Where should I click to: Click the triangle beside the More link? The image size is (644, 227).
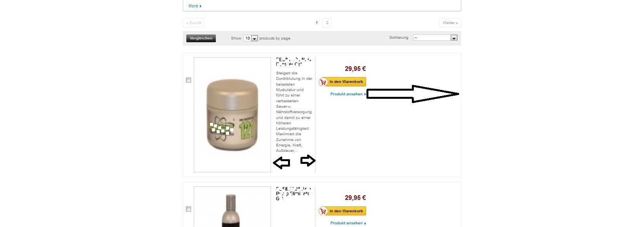coord(201,6)
